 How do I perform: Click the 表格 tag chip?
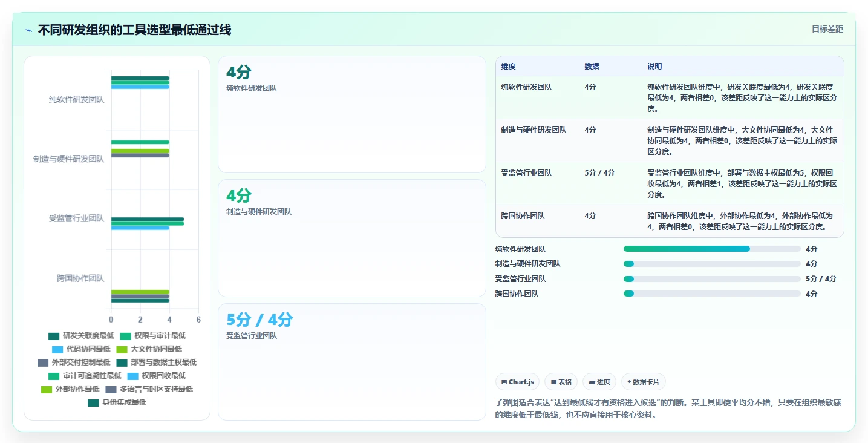(x=561, y=382)
